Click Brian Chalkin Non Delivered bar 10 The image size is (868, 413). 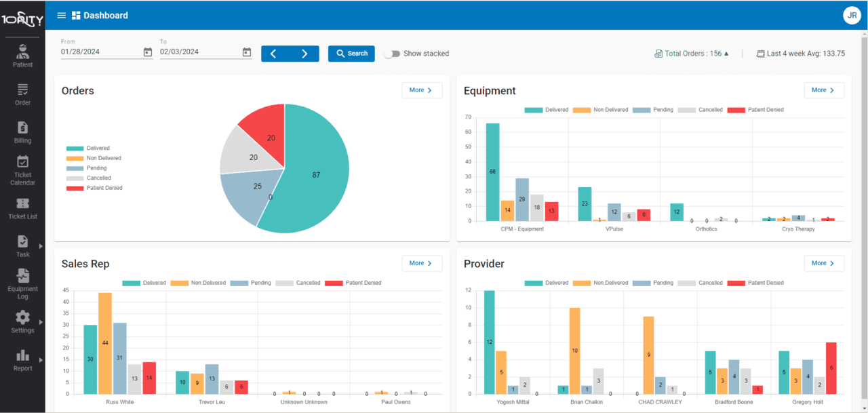(x=574, y=351)
